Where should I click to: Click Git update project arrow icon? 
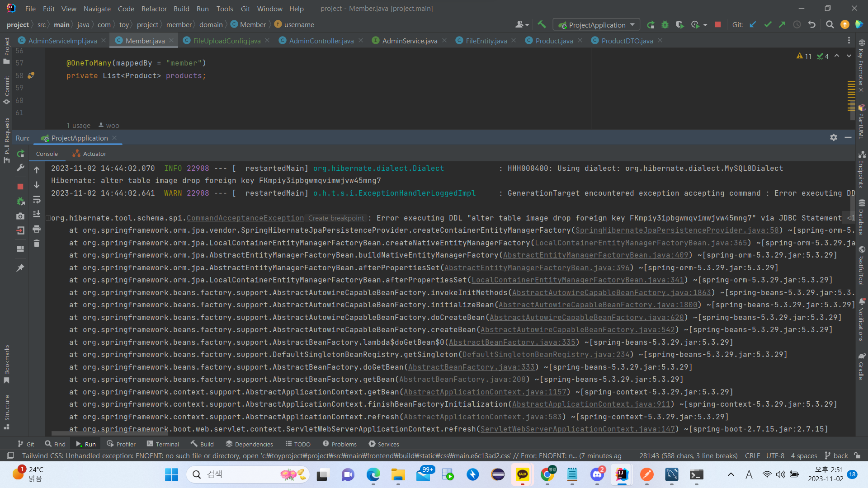pyautogui.click(x=753, y=25)
